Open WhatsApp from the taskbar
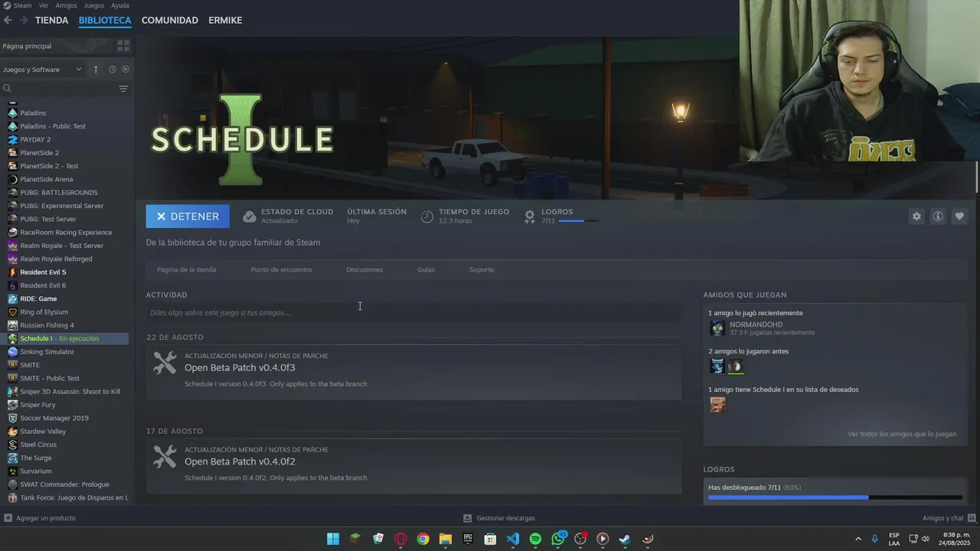This screenshot has height=551, width=980. 558,539
